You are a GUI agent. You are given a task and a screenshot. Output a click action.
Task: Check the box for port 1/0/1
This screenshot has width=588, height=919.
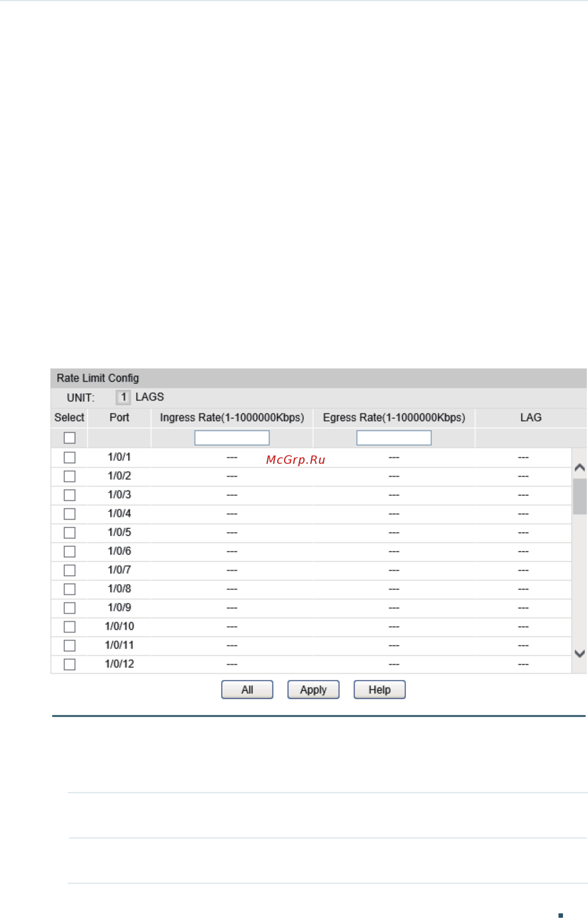tap(69, 457)
